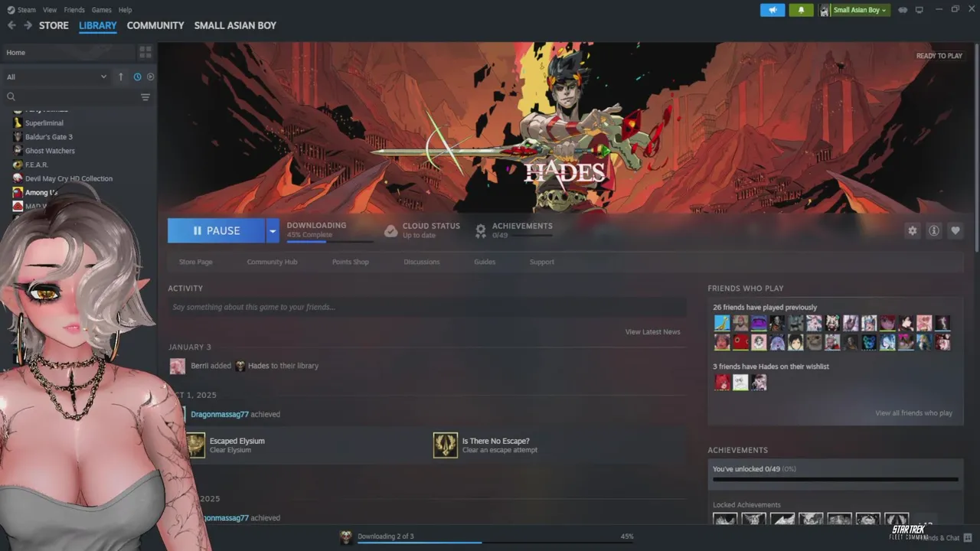Add Hades to favorites with heart icon

coord(955,230)
